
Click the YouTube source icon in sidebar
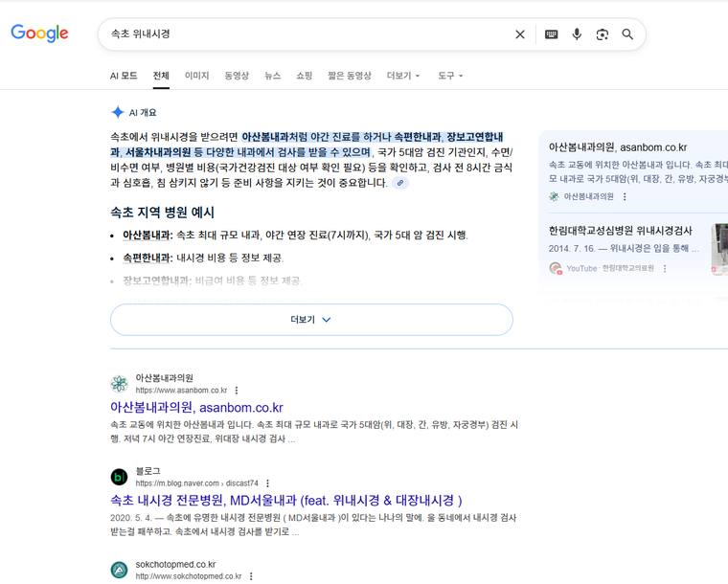(x=556, y=268)
